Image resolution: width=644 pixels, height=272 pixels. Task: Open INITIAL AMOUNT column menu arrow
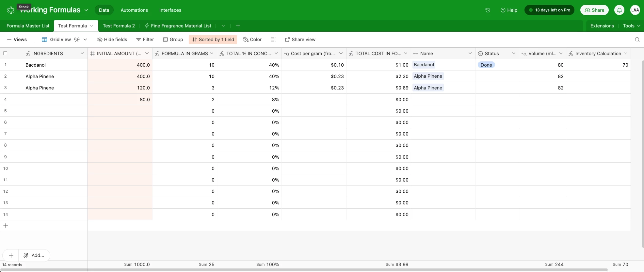[147, 53]
